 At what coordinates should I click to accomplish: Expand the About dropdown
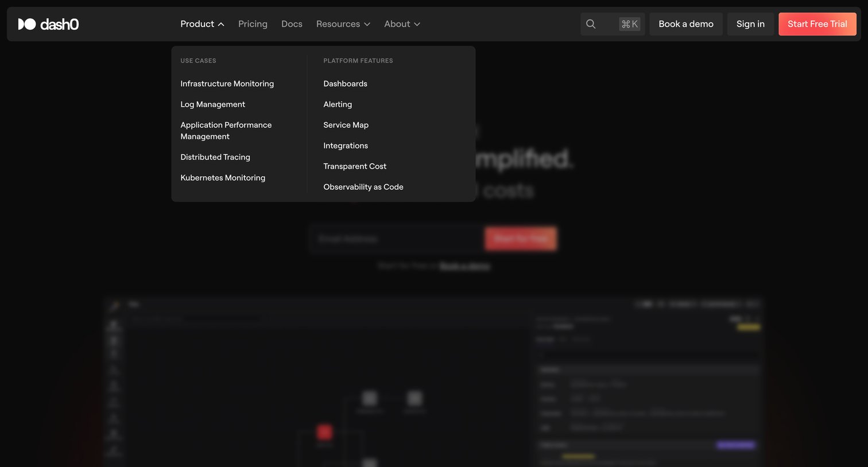click(402, 24)
